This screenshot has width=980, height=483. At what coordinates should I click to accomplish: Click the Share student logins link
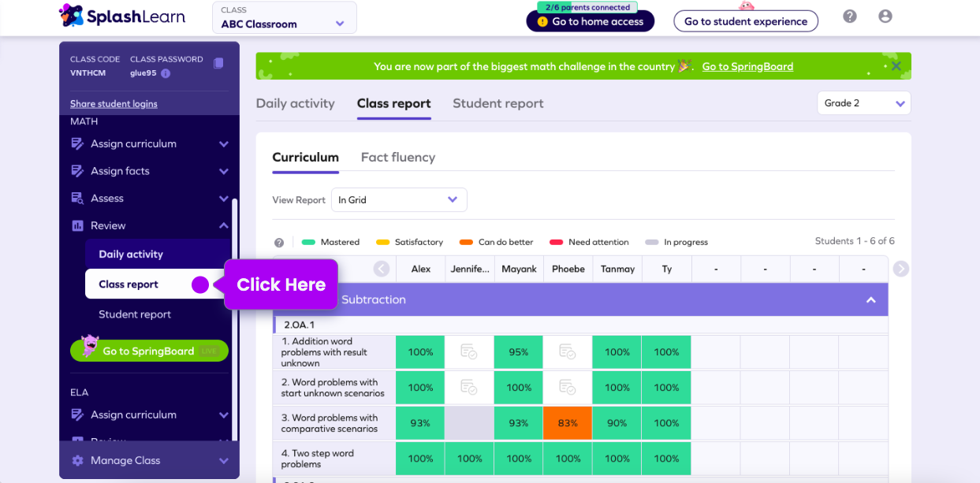point(114,104)
